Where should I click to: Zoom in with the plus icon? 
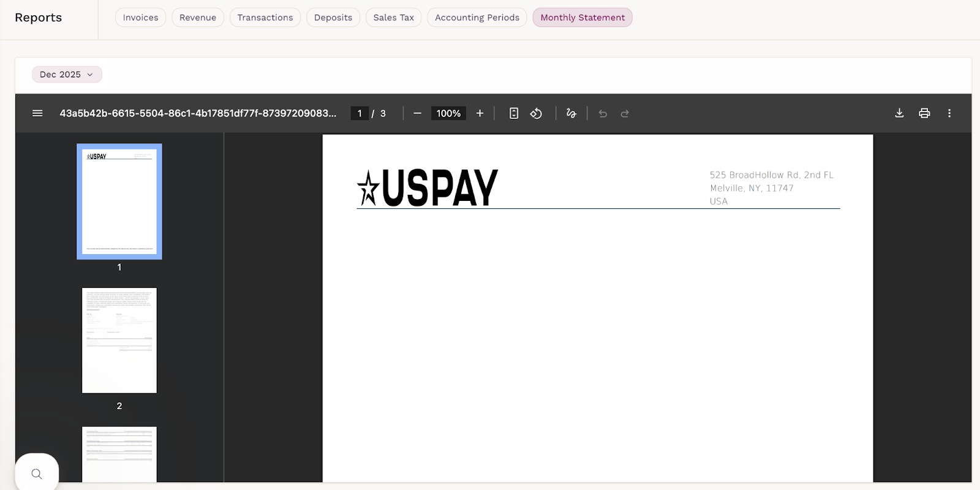[x=480, y=113]
